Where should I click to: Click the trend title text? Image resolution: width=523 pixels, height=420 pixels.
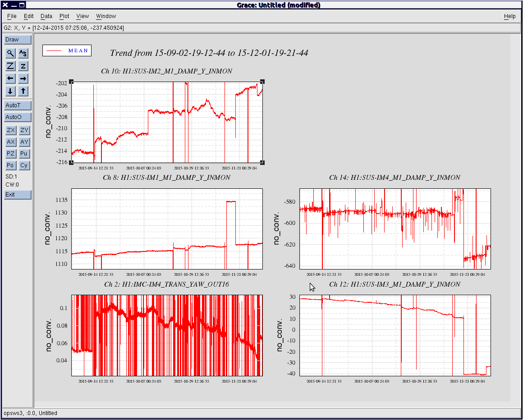pyautogui.click(x=209, y=53)
